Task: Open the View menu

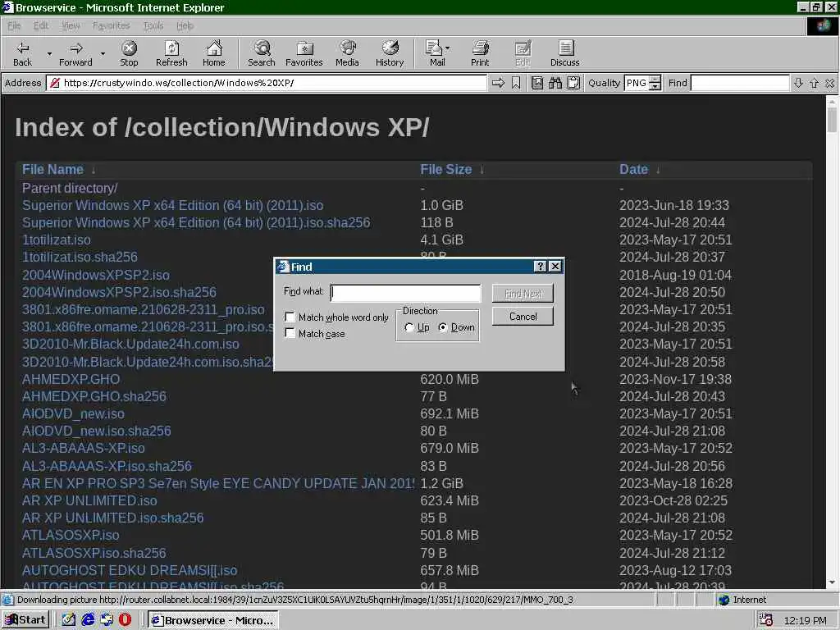Action: 71,25
